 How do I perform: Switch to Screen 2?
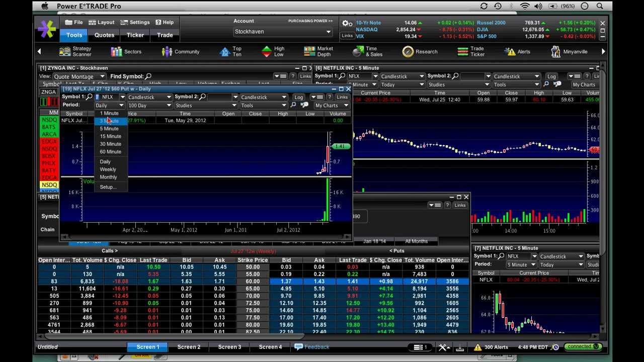pos(189,347)
